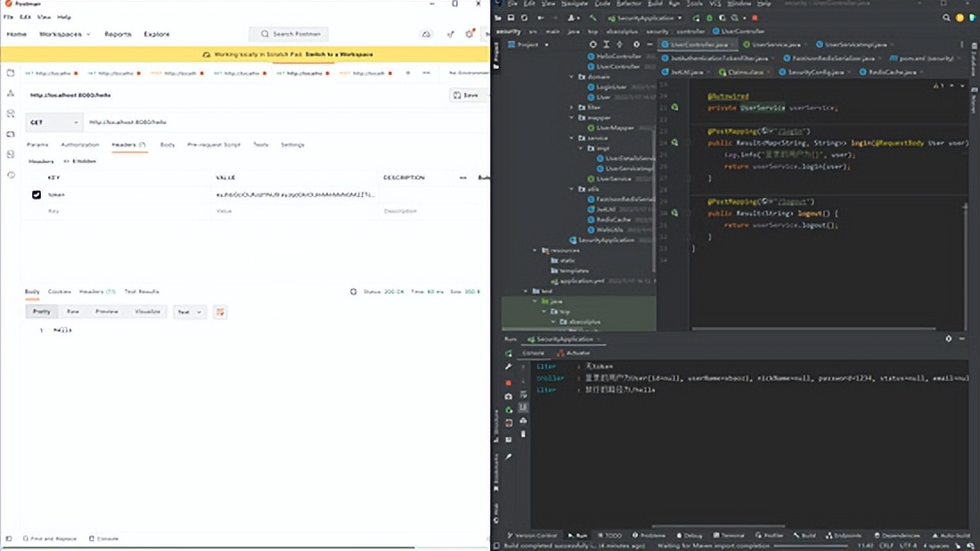Open the UserService.java editor tab
Viewport: 980px width, 551px height.
click(773, 44)
